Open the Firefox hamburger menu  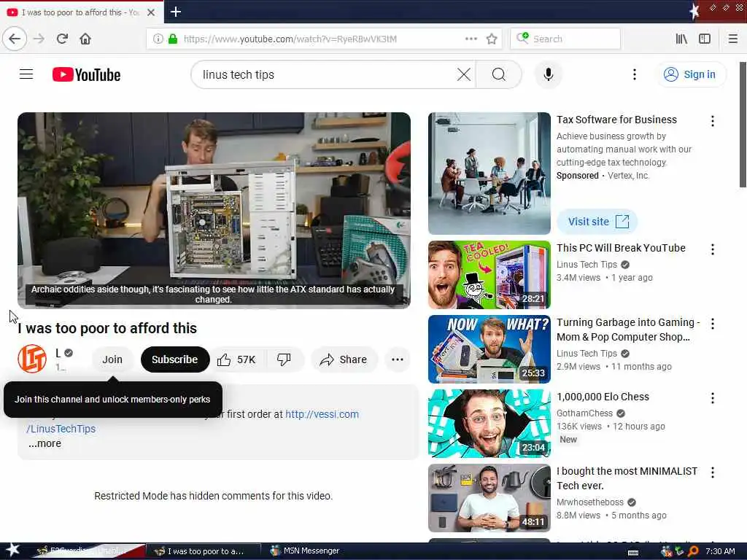point(733,39)
